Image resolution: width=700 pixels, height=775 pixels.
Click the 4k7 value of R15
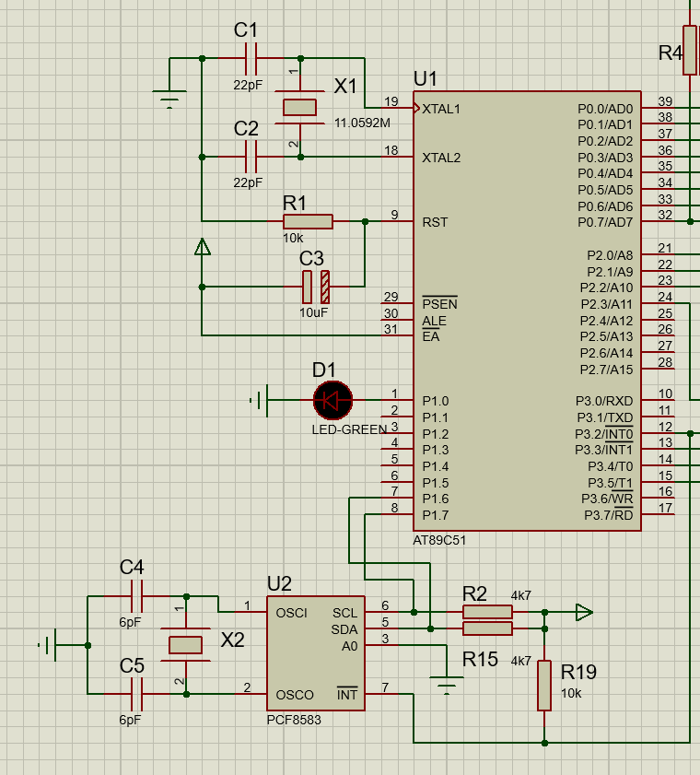click(520, 661)
